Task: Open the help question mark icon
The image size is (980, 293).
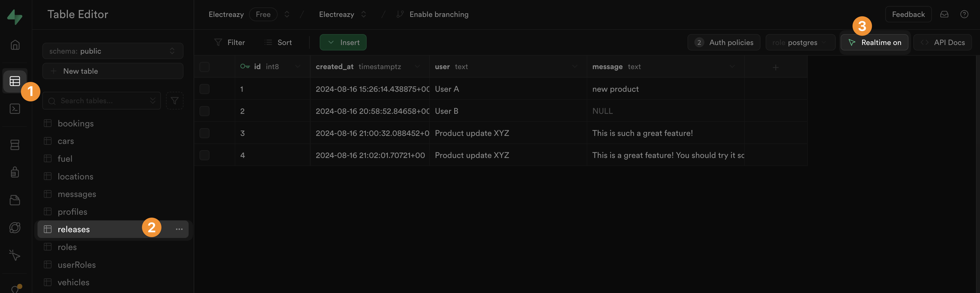Action: pos(965,14)
